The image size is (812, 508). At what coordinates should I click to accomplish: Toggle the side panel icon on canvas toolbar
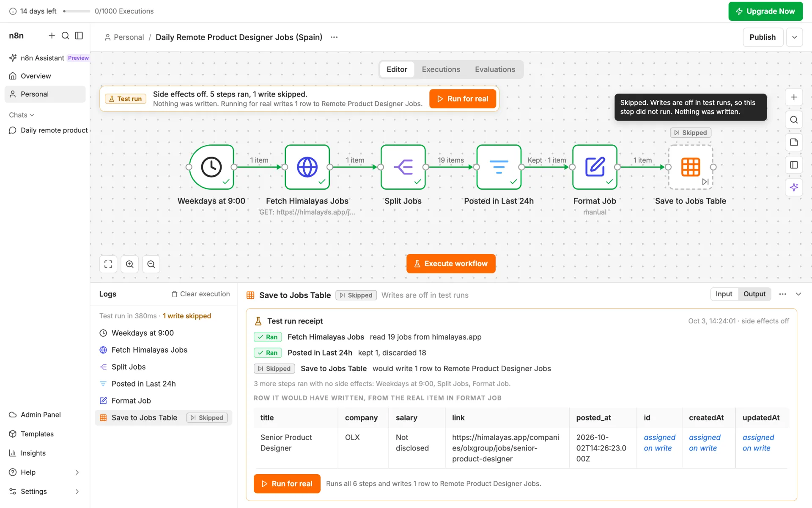[x=794, y=165]
